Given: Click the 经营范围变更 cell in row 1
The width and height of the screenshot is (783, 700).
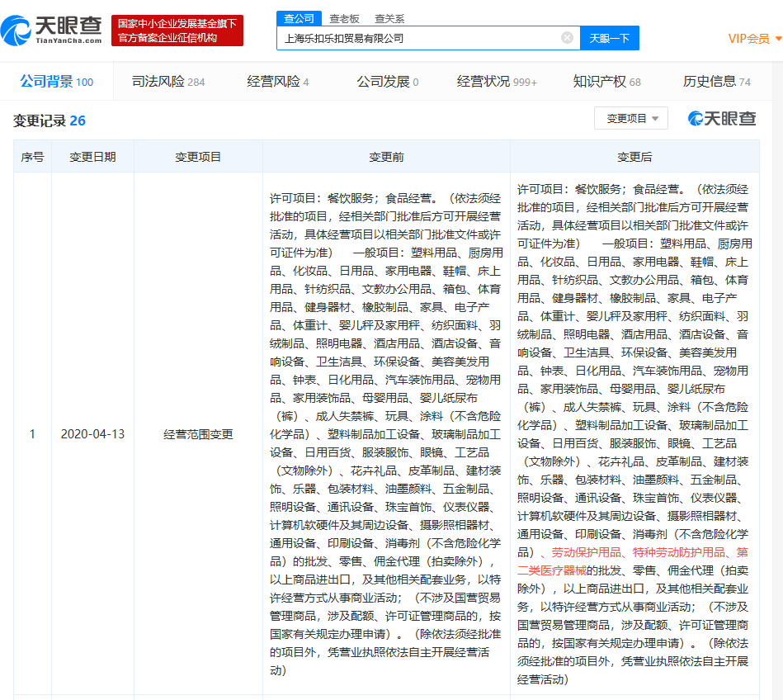Looking at the screenshot, I should coord(198,434).
